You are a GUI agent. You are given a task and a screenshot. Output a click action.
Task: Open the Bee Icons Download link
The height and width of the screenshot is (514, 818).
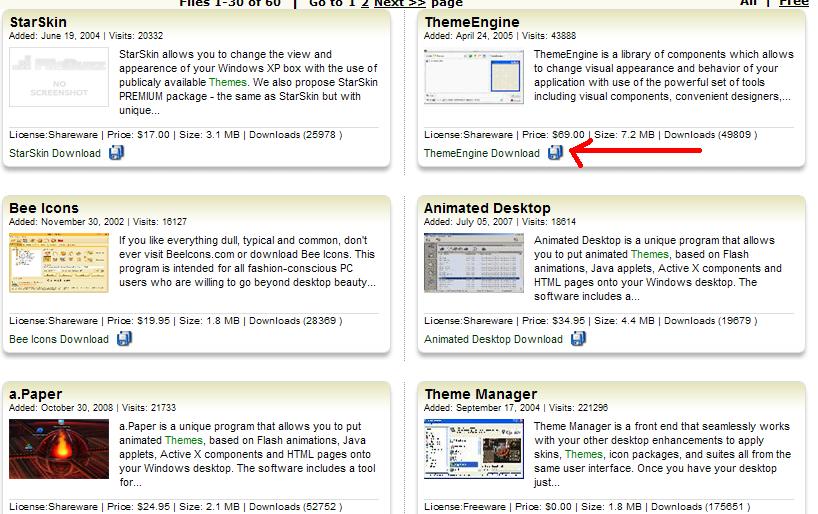click(x=59, y=339)
